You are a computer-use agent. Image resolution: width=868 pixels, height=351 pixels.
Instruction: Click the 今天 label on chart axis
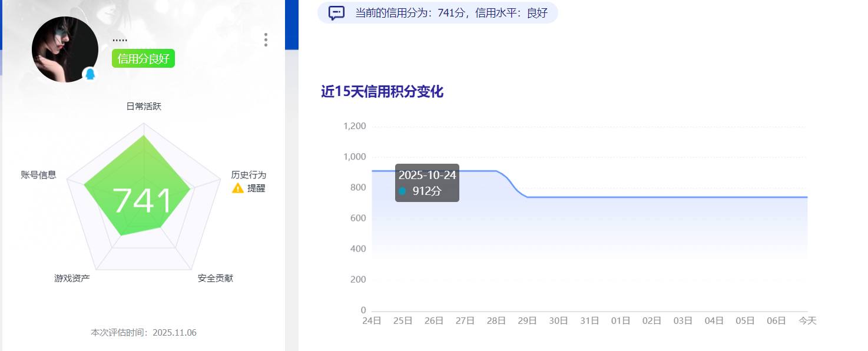coord(807,321)
